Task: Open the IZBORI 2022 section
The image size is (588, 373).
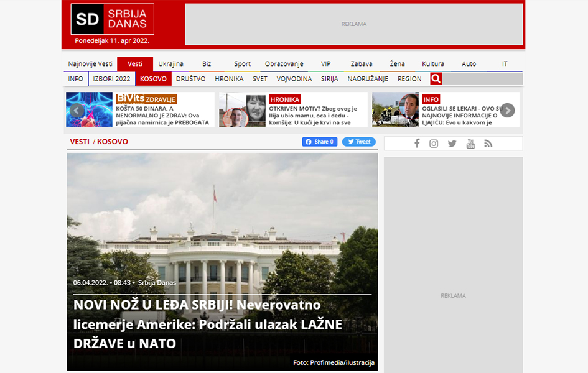Action: click(112, 78)
